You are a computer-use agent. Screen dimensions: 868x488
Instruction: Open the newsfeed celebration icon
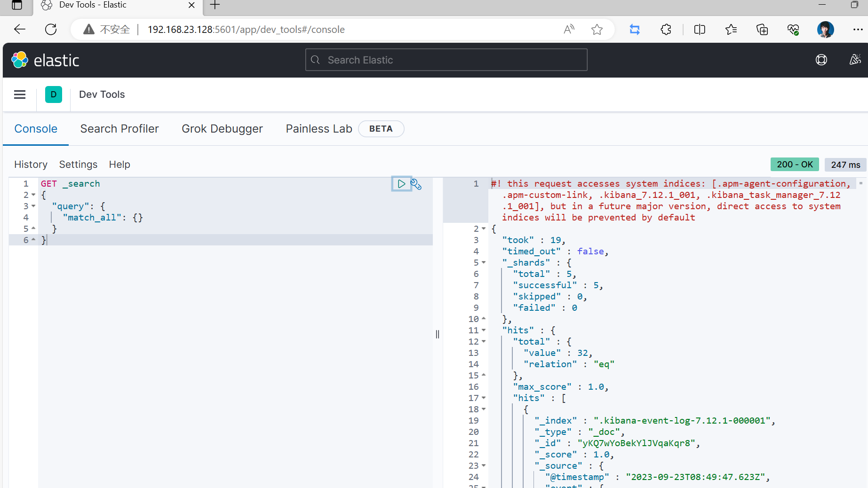point(855,60)
